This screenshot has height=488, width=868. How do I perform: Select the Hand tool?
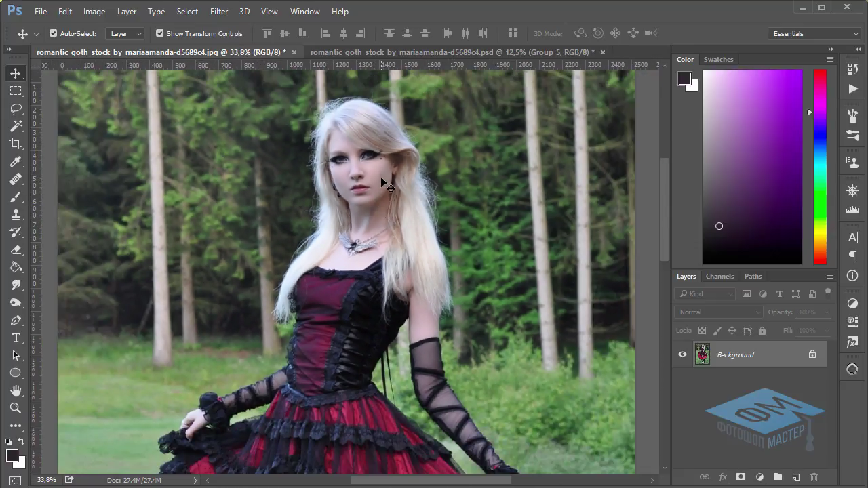16,390
